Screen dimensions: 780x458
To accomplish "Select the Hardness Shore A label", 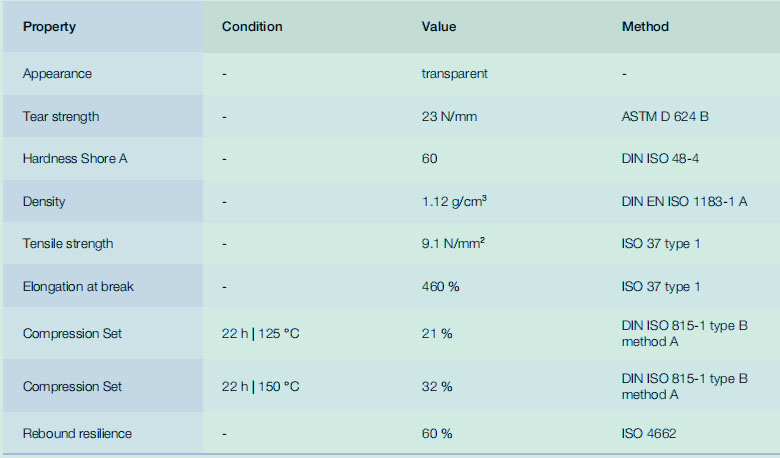I will 75,159.
